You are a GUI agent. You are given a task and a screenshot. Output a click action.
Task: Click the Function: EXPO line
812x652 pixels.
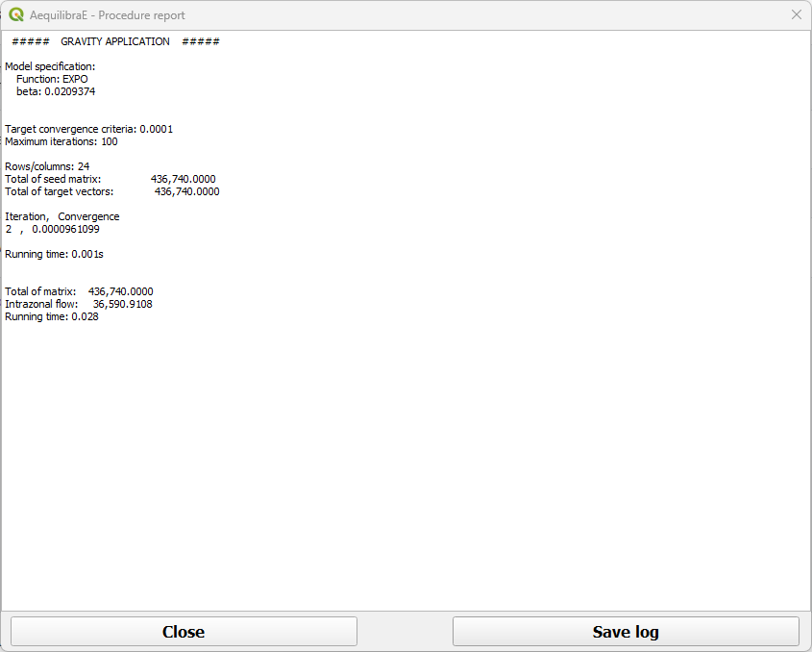(x=52, y=80)
